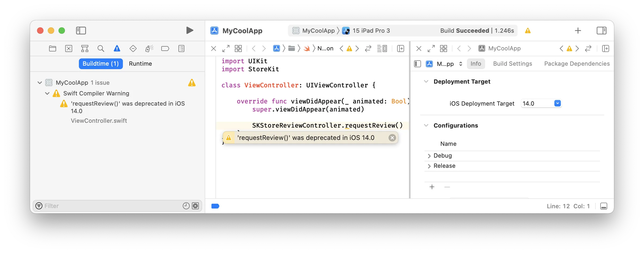Viewport: 644px width, 253px height.
Task: Open the Debug navigator
Action: (149, 48)
